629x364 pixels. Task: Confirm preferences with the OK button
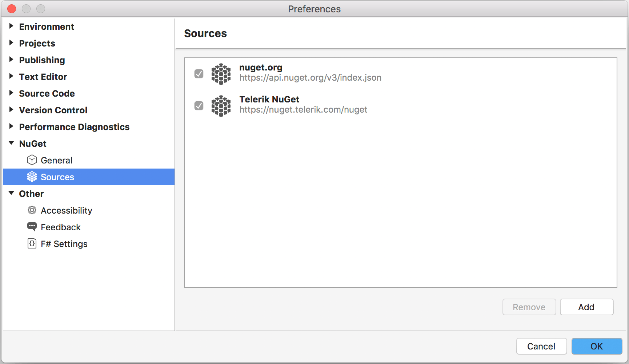point(597,346)
